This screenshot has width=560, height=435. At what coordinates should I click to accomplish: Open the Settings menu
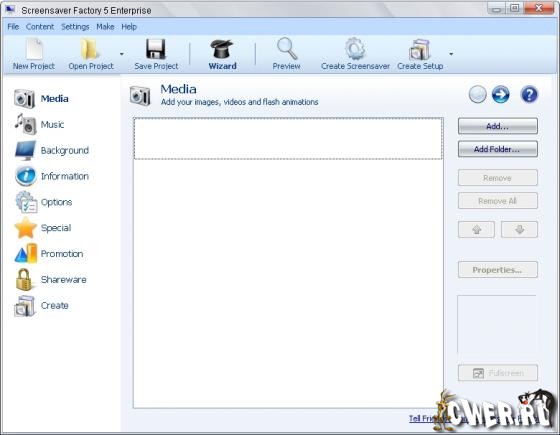pos(75,27)
